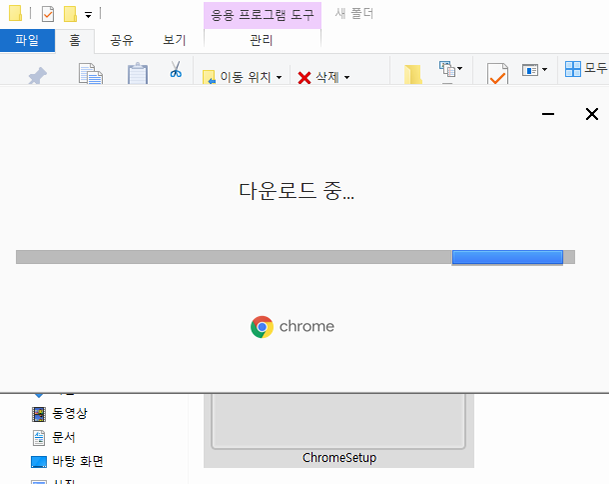
Task: Click the paste clipboard icon
Action: [x=137, y=73]
